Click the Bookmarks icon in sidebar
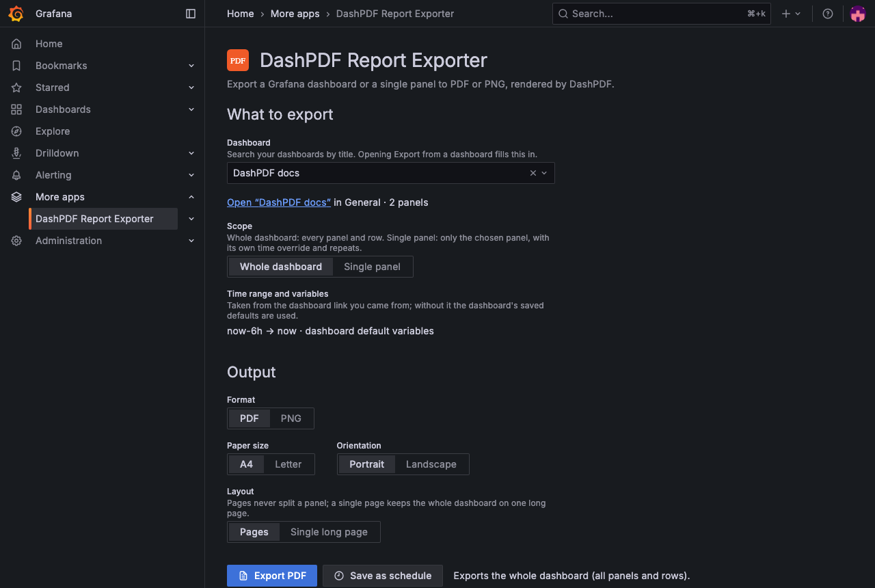 coord(16,66)
